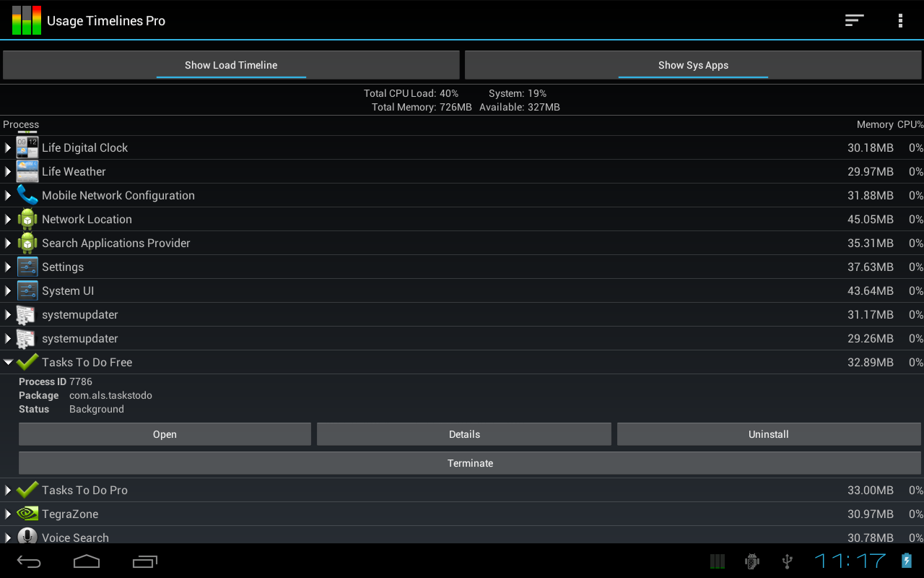The image size is (924, 578).
Task: Open the three-dot overflow menu
Action: click(900, 20)
